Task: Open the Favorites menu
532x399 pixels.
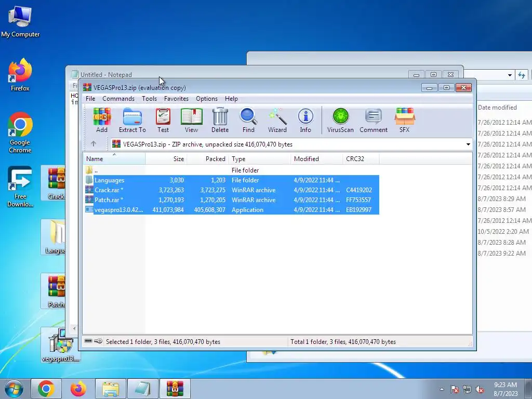Action: [176, 99]
